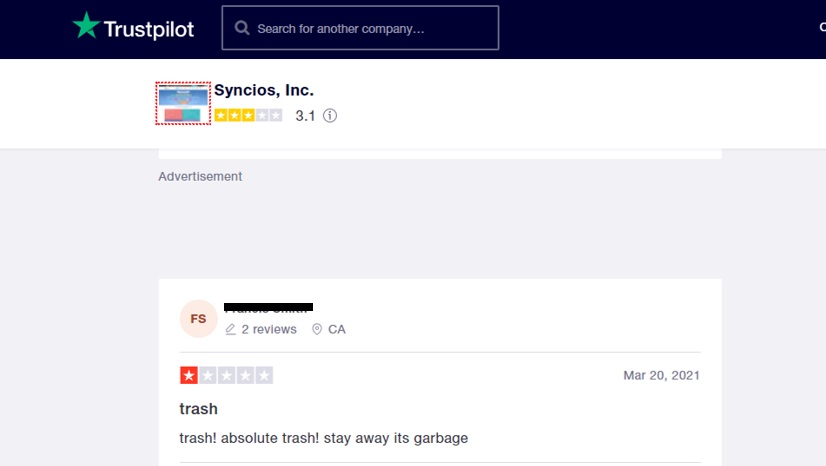
Task: Click the Trustpilot wordmark text
Action: 149,28
